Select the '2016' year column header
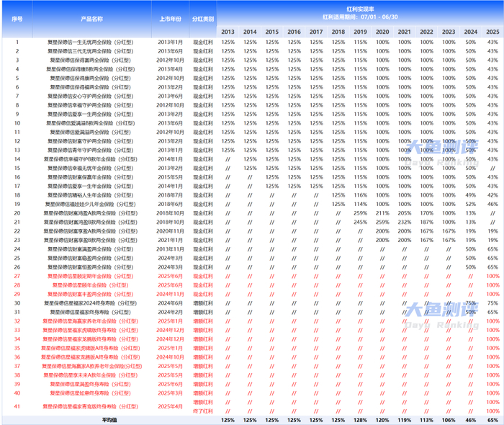504x425 pixels. (294, 32)
